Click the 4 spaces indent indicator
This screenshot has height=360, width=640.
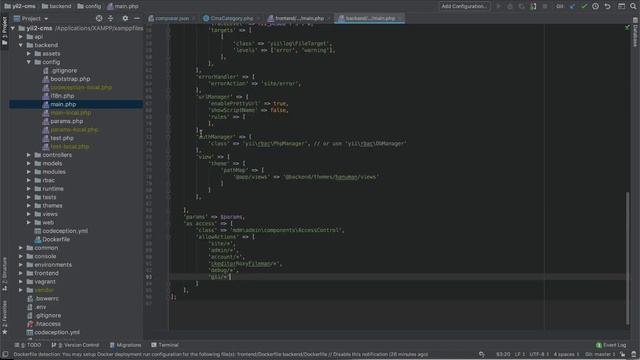566,354
